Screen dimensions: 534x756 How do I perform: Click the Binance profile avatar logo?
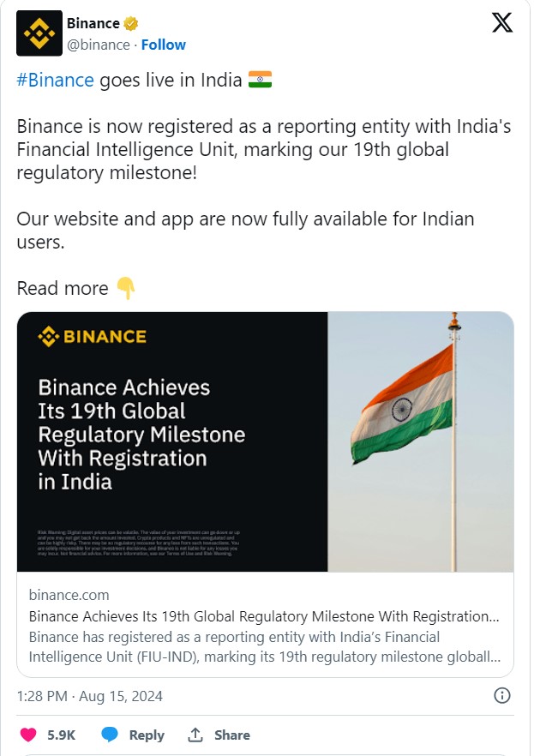point(39,33)
